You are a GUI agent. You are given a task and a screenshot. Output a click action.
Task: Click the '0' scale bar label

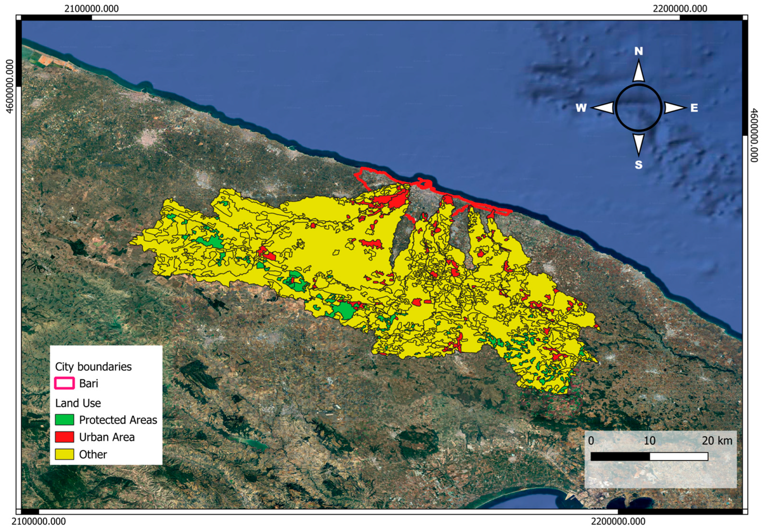click(x=591, y=441)
